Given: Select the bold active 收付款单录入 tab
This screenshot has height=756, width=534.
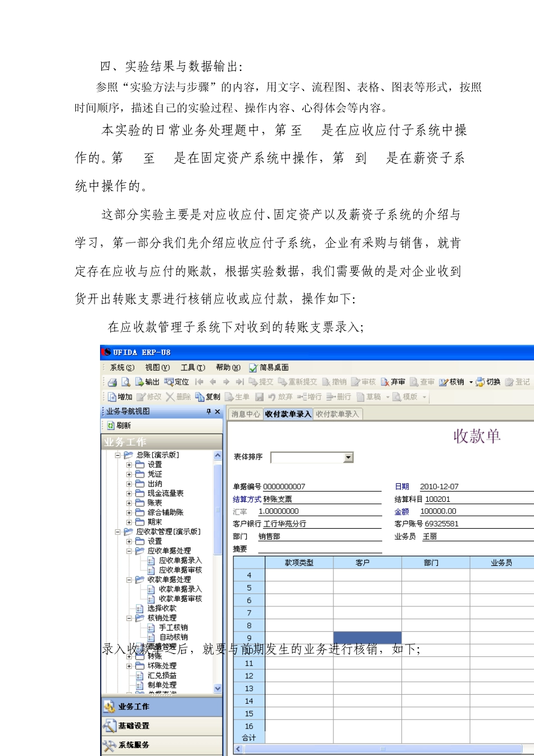Looking at the screenshot, I should (x=288, y=414).
